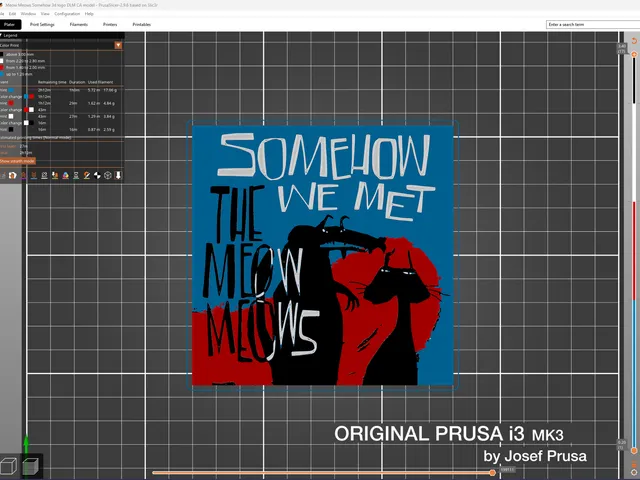
Task: Switch to the Plater tab
Action: 9,24
